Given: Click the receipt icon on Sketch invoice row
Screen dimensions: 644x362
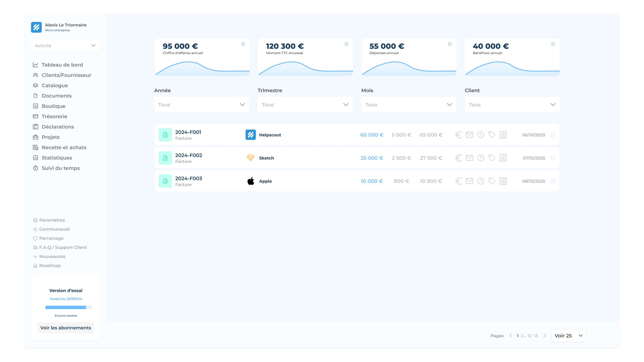Looking at the screenshot, I should point(503,158).
